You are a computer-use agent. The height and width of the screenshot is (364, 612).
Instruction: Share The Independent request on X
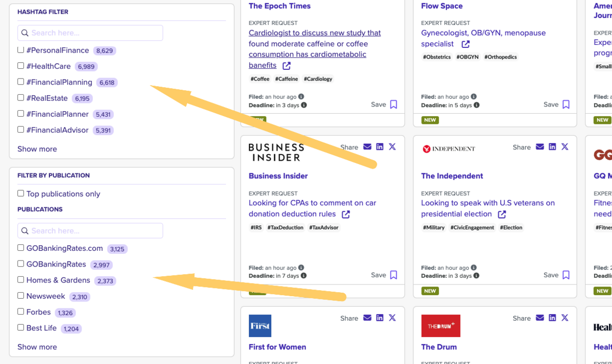coord(565,147)
